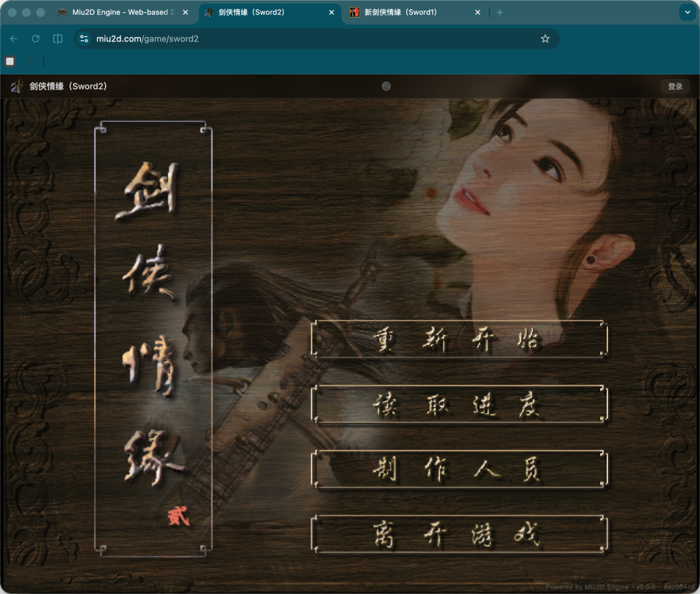Switch to 新剑侠情缘 (Sword1) tab
Image resolution: width=700 pixels, height=594 pixels.
(408, 12)
